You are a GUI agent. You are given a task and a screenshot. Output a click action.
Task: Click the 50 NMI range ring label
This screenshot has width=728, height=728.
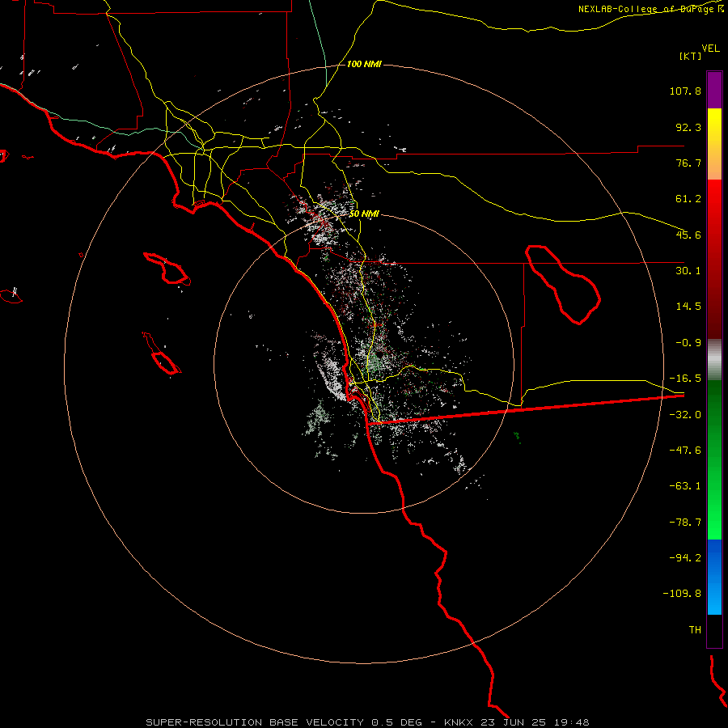364,214
